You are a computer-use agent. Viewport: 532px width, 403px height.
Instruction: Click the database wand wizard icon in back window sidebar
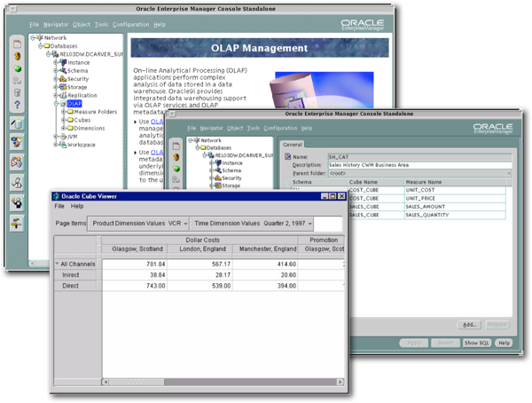tap(17, 123)
